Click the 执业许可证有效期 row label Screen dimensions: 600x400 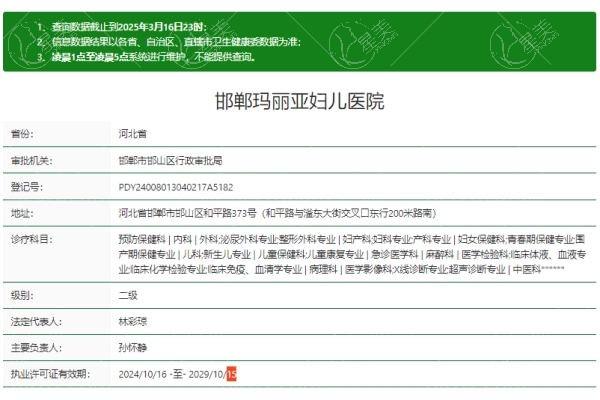(50, 374)
